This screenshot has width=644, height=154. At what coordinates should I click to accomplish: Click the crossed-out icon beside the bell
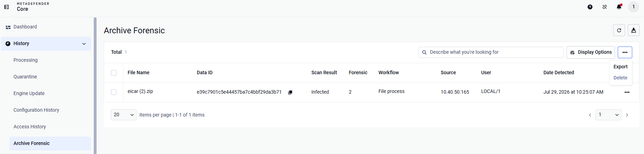605,7
